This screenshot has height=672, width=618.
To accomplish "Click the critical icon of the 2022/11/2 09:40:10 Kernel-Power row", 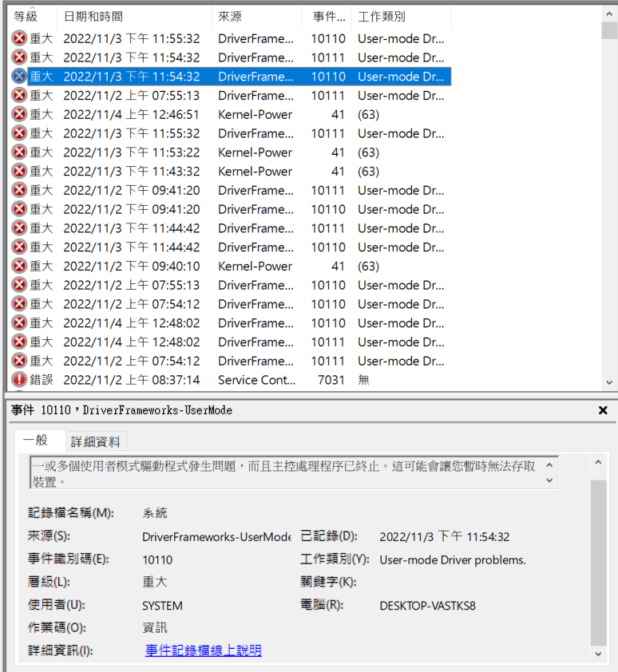I will (19, 266).
